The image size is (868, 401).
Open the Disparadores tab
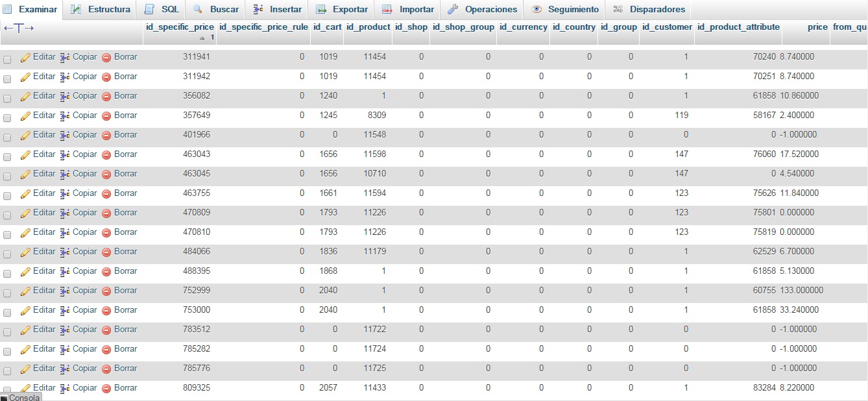click(x=648, y=10)
